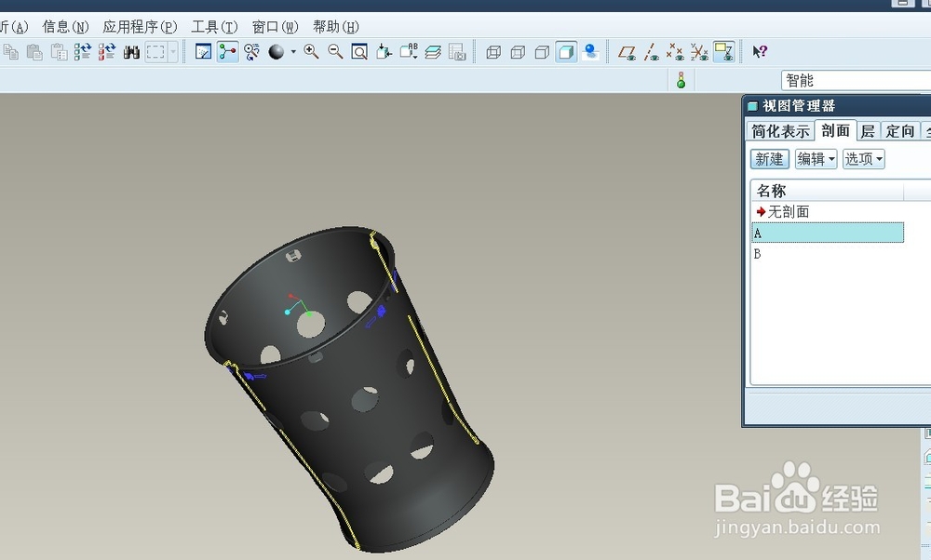The width and height of the screenshot is (931, 560).
Task: Switch to the 定向 tab
Action: click(x=900, y=131)
